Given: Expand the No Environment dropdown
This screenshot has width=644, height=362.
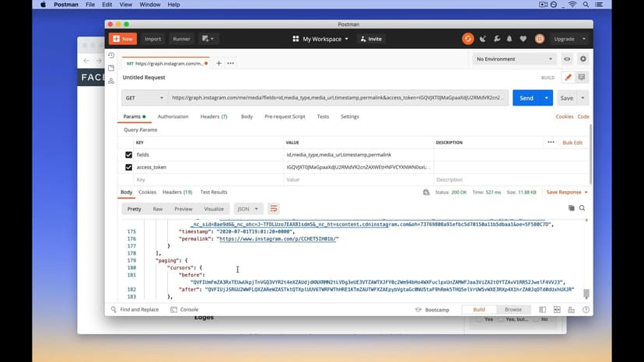Looking at the screenshot, I should pyautogui.click(x=514, y=59).
